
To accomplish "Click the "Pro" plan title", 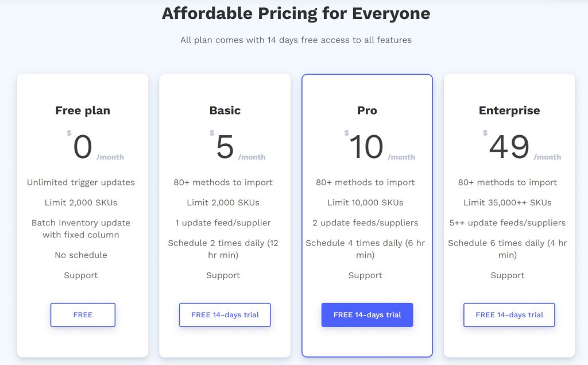I will tap(367, 110).
